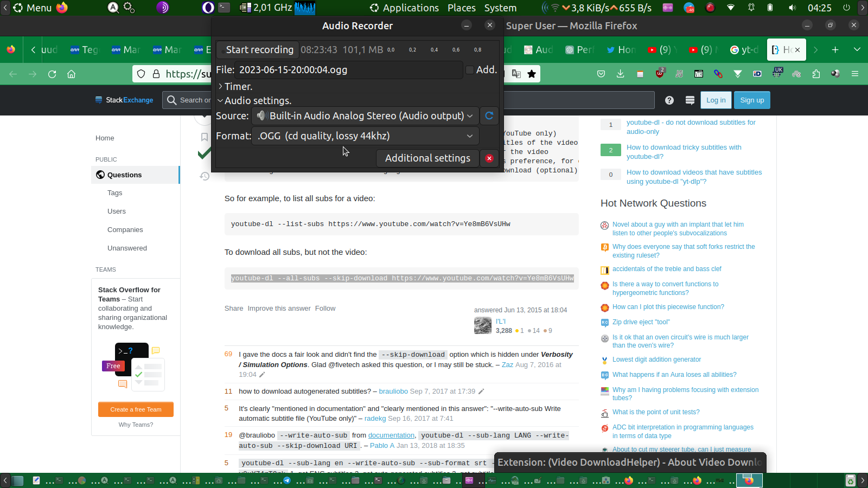Click the red close icon beside Additional settings
This screenshot has width=868, height=488.
point(489,158)
